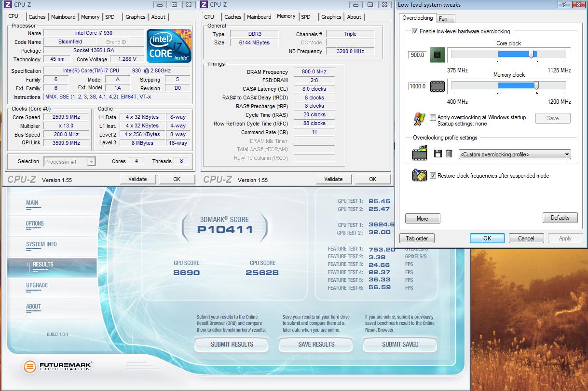Screen dimensions: 588x391
Task: Confirm system tweaks with OK button
Action: (x=487, y=238)
